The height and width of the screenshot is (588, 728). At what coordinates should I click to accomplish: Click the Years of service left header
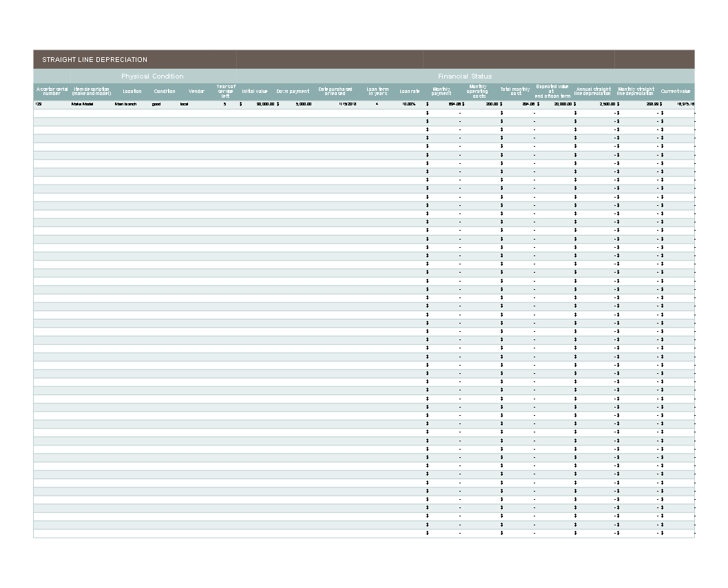coord(226,92)
